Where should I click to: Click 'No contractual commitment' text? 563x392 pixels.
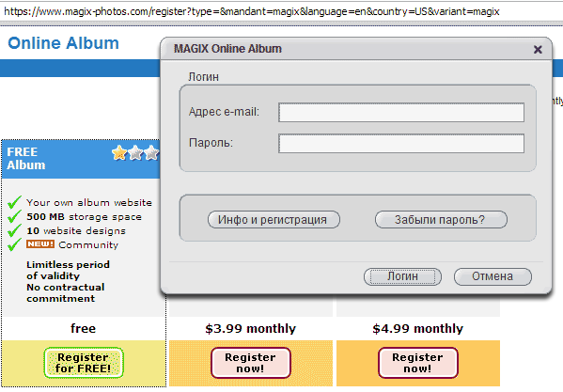click(66, 293)
